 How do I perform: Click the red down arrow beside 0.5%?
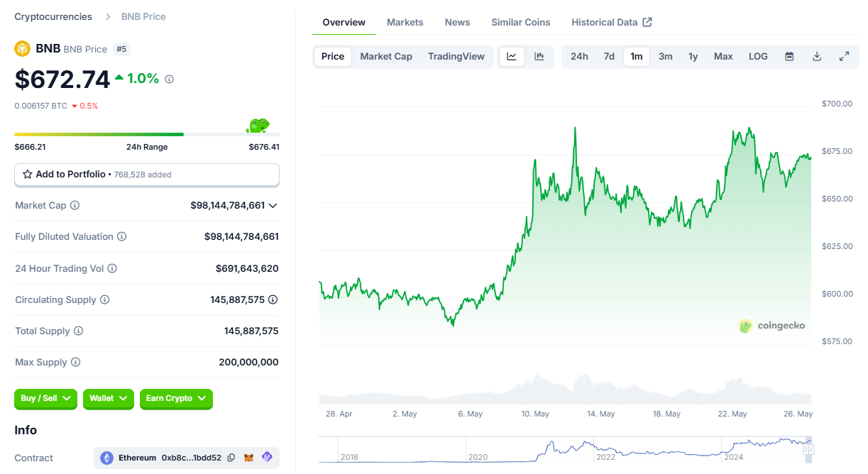coord(75,106)
